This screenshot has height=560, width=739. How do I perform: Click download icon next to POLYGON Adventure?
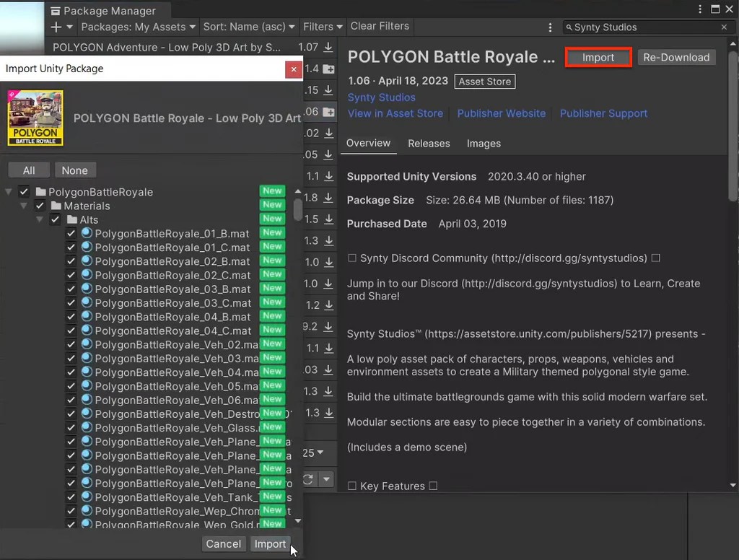(x=329, y=47)
